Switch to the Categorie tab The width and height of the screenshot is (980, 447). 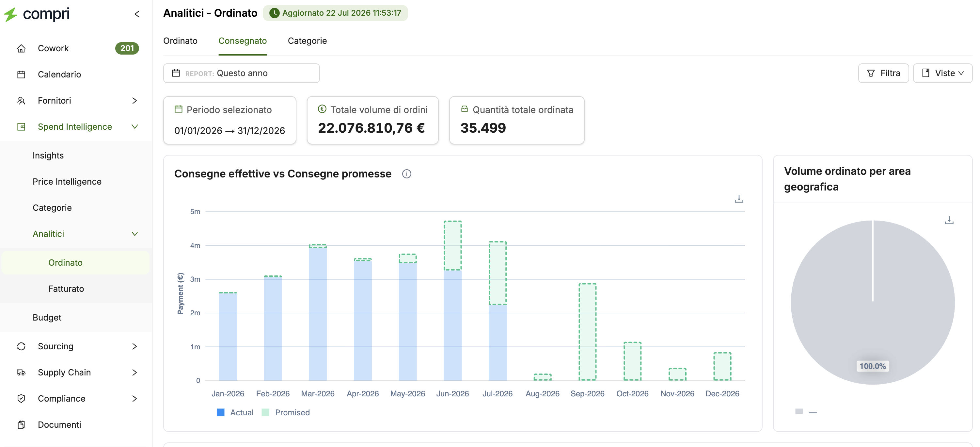[307, 41]
